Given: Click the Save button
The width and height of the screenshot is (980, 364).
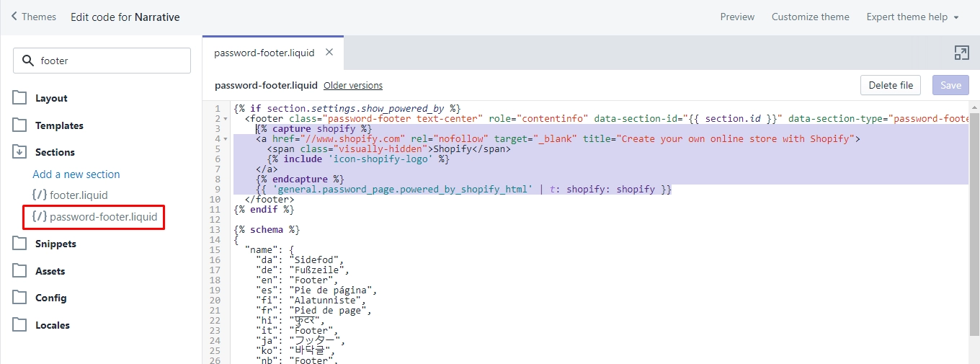Looking at the screenshot, I should [950, 85].
